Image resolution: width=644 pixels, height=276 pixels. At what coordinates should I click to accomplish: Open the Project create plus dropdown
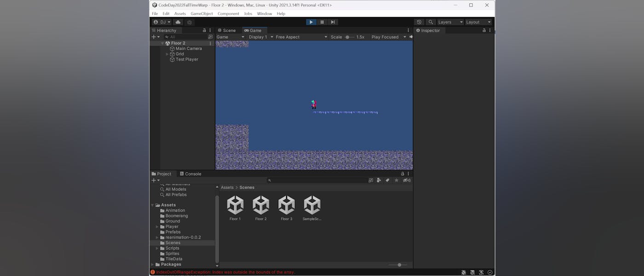click(x=155, y=180)
